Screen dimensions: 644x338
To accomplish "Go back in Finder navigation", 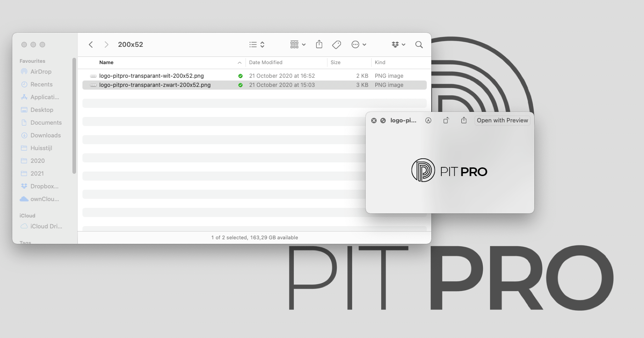I will pos(91,45).
